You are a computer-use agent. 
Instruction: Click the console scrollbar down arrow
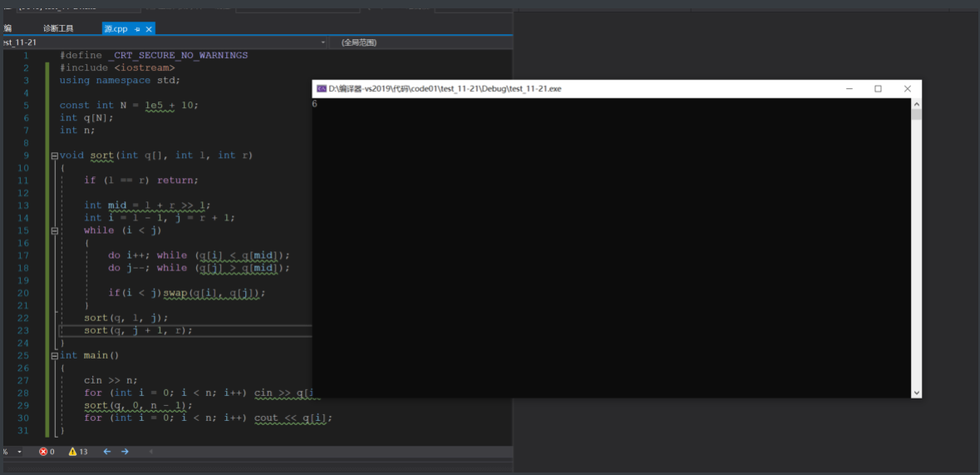tap(916, 393)
